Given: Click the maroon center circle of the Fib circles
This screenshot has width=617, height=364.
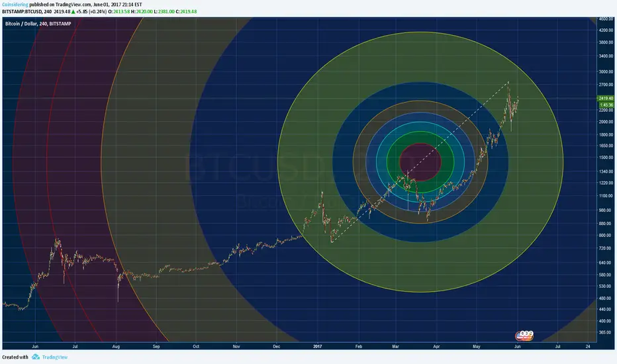Looking at the screenshot, I should pyautogui.click(x=420, y=161).
